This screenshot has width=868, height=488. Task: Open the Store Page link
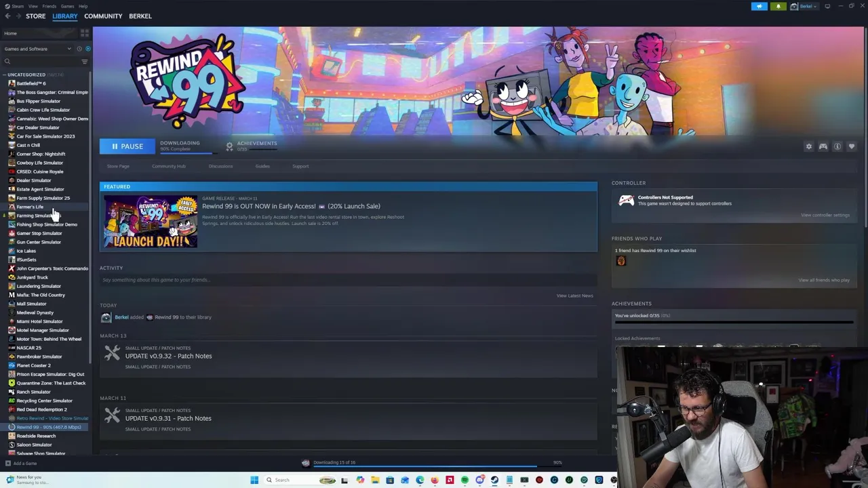click(118, 166)
